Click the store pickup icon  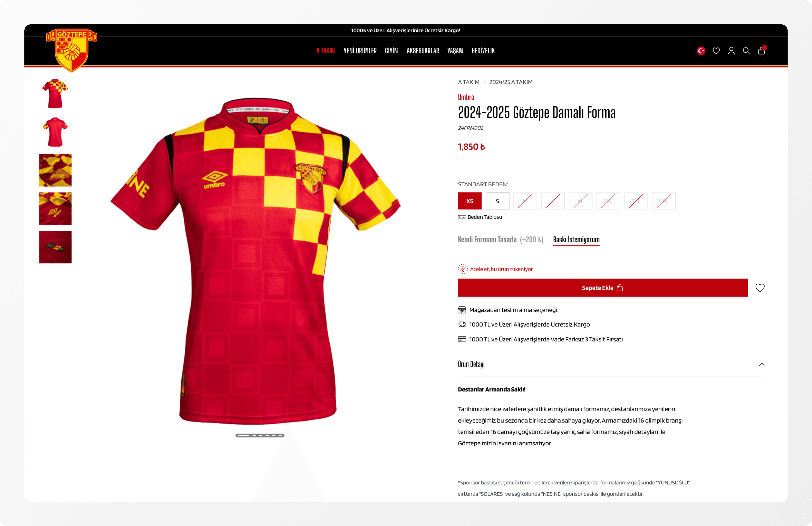(462, 310)
